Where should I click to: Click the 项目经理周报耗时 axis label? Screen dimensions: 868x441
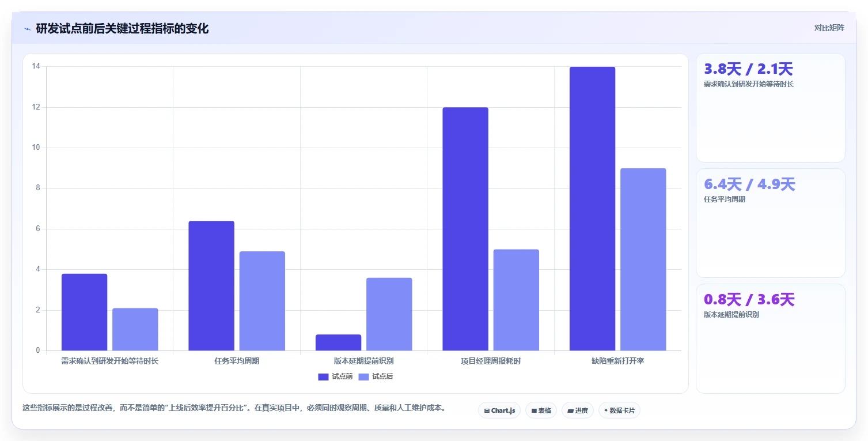491,361
